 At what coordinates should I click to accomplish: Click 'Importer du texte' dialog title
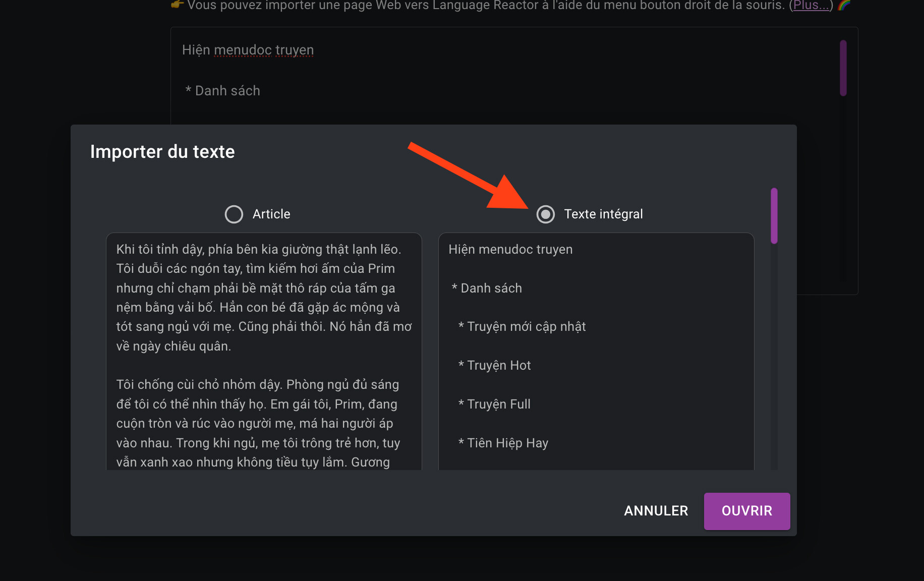(162, 152)
